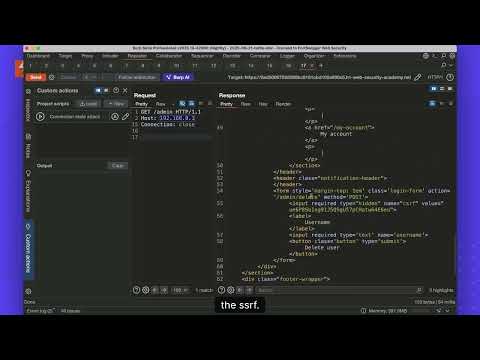Open Event log in status bar

[40, 311]
